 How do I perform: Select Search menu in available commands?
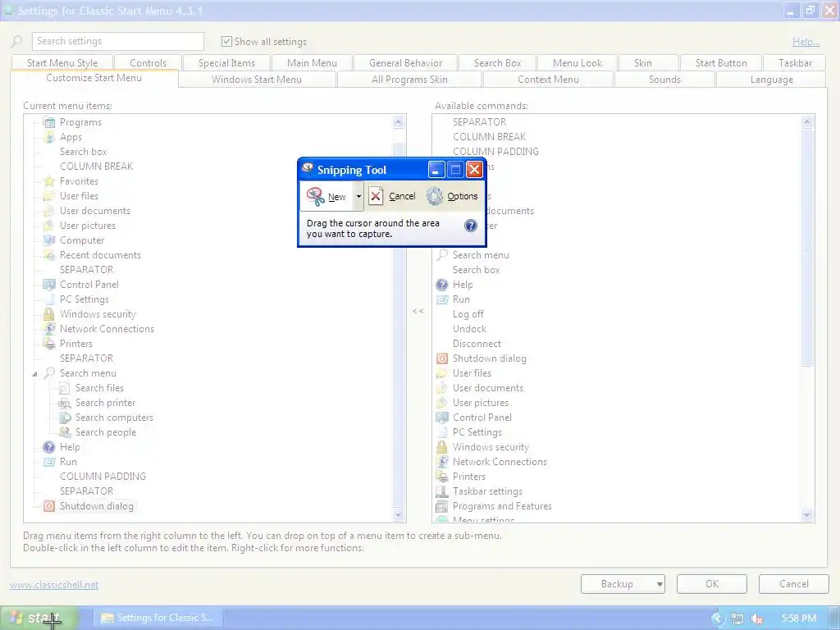point(481,255)
